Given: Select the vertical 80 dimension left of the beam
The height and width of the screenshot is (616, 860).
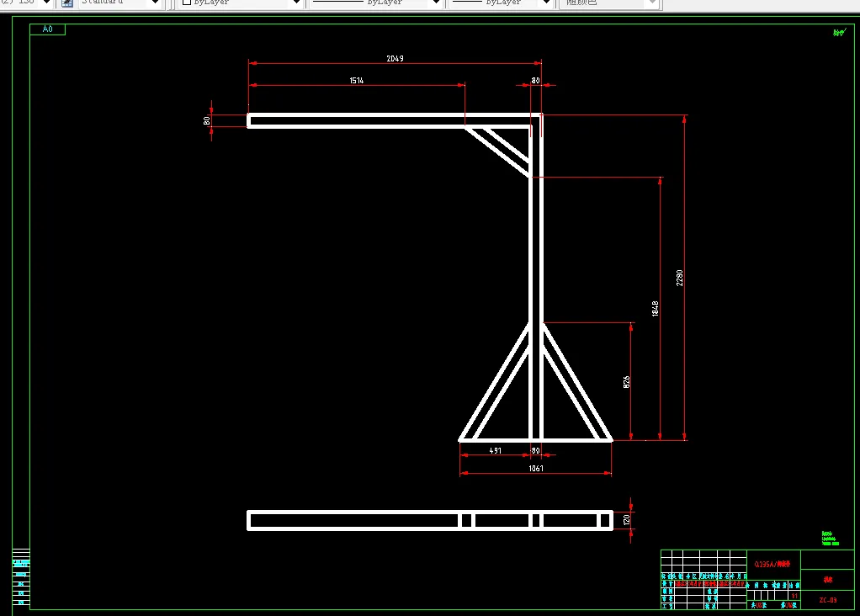Looking at the screenshot, I should [207, 120].
